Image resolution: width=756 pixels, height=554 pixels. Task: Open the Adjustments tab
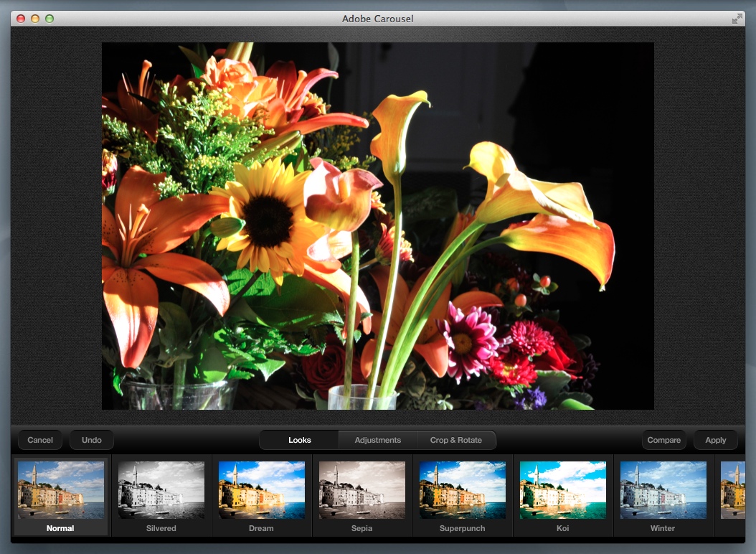377,440
